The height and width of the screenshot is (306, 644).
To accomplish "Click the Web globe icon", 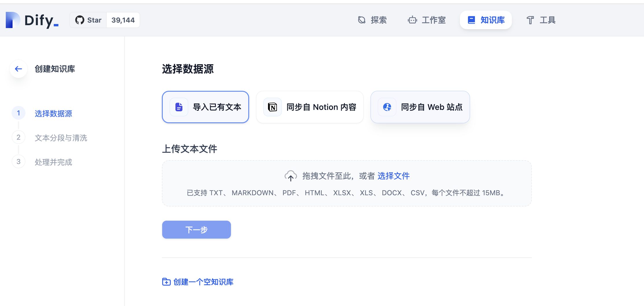I will coord(387,107).
